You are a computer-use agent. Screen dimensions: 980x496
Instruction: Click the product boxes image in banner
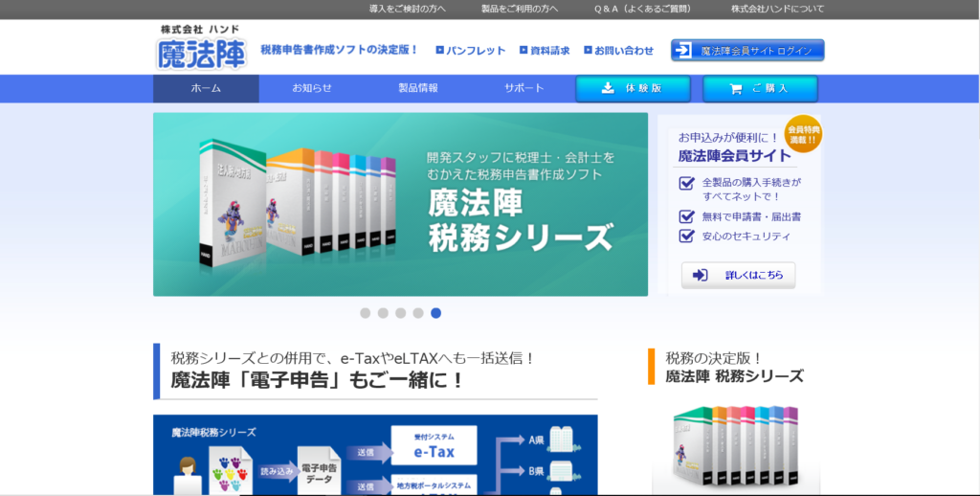[x=298, y=203]
